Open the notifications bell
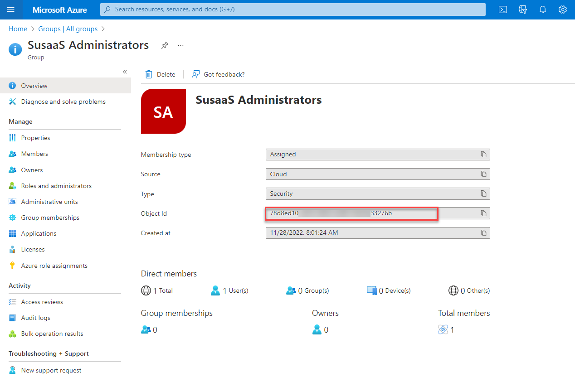The image size is (575, 392). 543,10
